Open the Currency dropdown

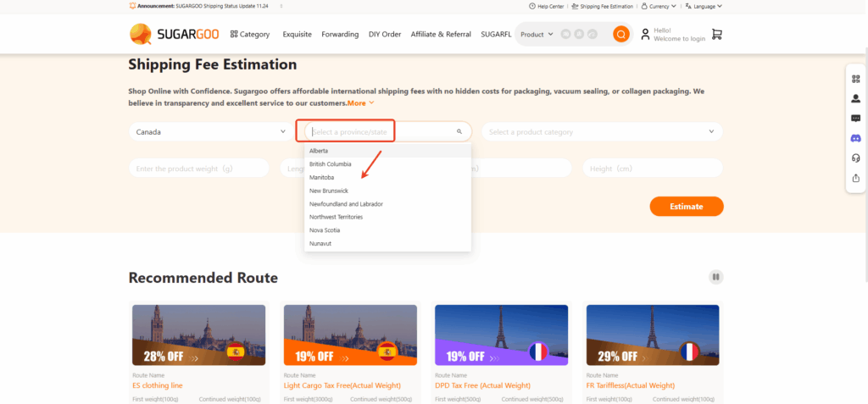click(x=659, y=6)
